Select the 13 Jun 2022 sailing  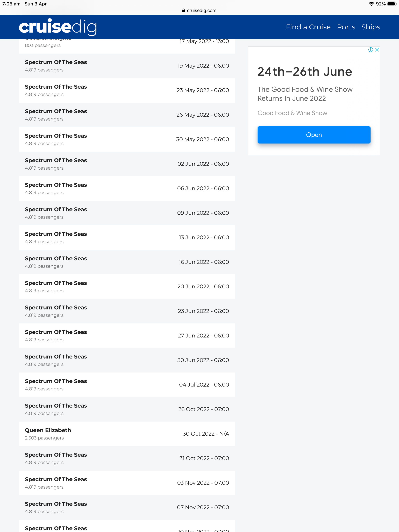pyautogui.click(x=127, y=238)
